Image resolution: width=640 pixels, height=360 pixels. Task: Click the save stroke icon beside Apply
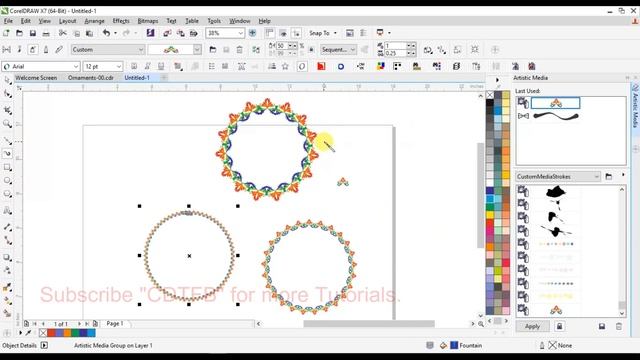point(602,327)
